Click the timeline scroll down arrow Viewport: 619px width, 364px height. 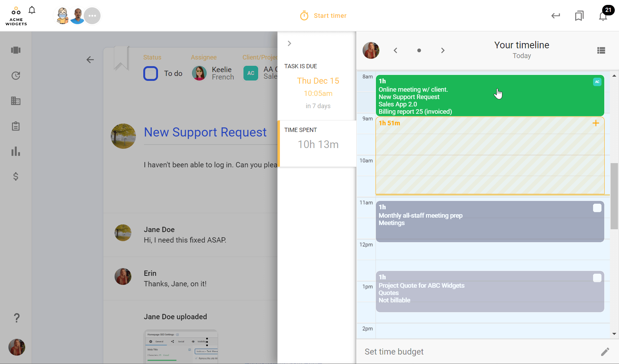point(614,334)
